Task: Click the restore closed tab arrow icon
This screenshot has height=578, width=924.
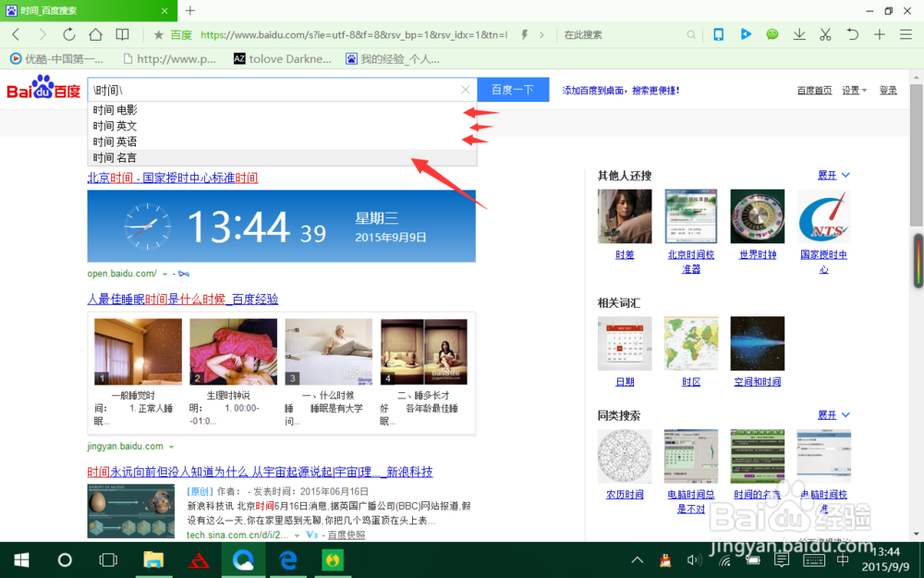Action: (851, 35)
